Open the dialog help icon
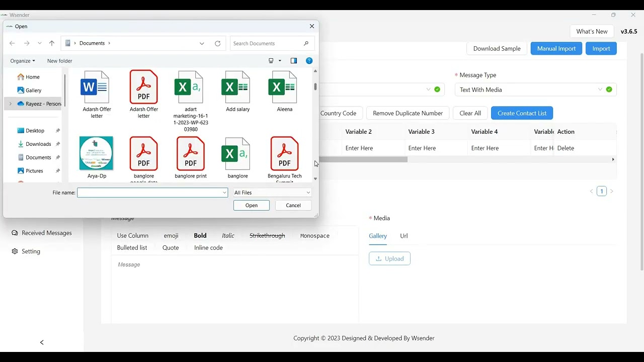This screenshot has height=362, width=644. click(x=309, y=61)
